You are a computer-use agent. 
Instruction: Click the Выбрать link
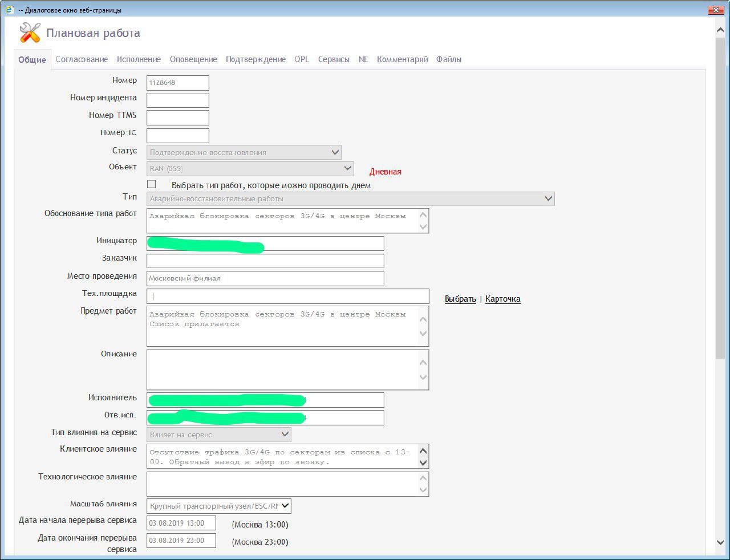tap(460, 299)
